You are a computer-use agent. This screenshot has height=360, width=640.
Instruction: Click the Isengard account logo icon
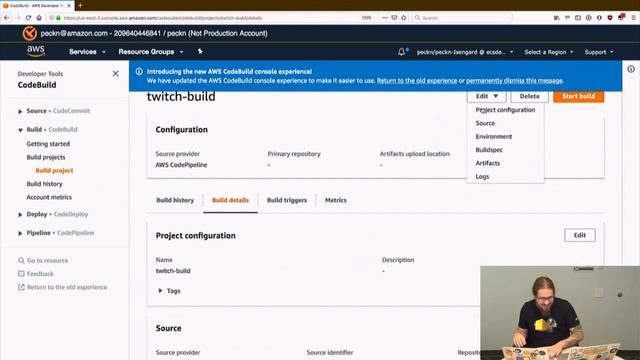pos(29,33)
